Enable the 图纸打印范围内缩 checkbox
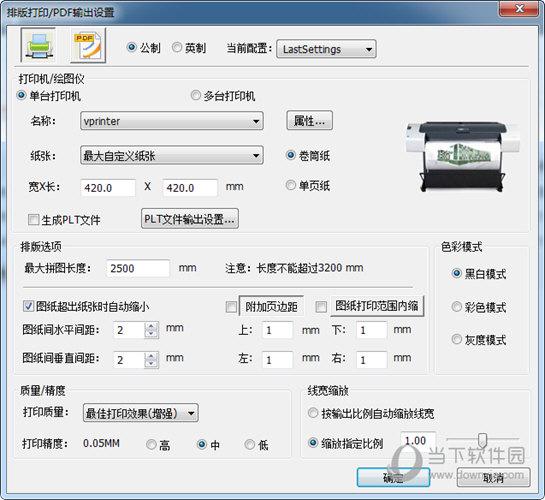The height and width of the screenshot is (500, 545). (x=321, y=307)
